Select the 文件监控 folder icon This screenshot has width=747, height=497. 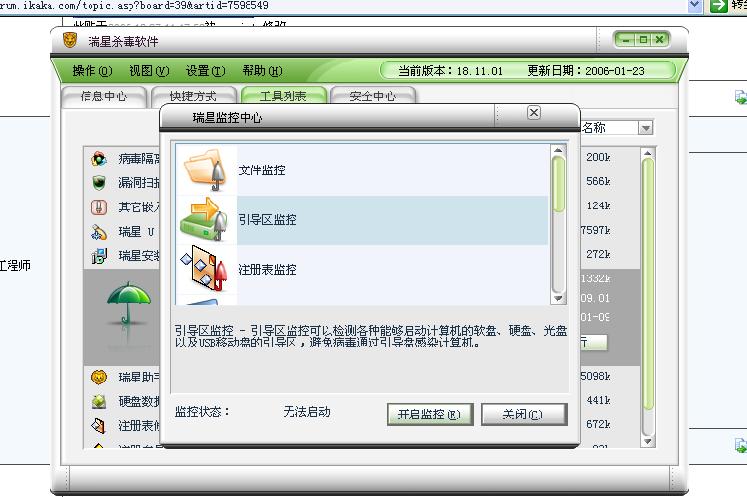point(205,170)
